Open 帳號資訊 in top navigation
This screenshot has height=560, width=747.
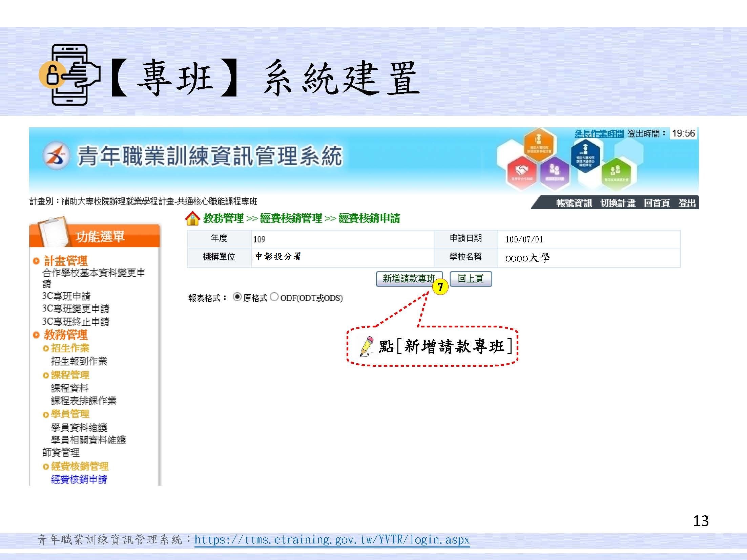pyautogui.click(x=574, y=203)
